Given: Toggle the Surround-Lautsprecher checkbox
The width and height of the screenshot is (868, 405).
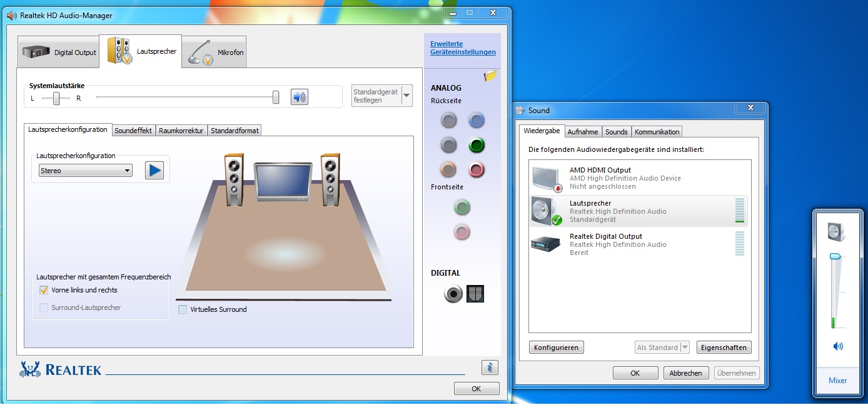Looking at the screenshot, I should point(44,307).
